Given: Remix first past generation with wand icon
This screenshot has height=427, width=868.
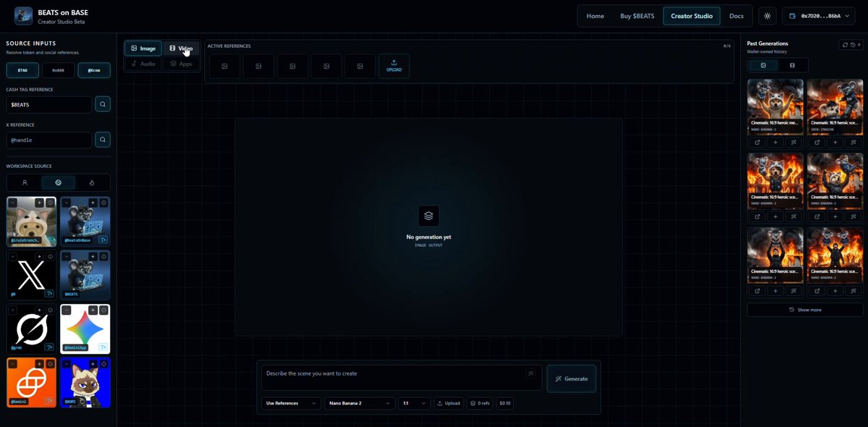Looking at the screenshot, I should coord(794,143).
